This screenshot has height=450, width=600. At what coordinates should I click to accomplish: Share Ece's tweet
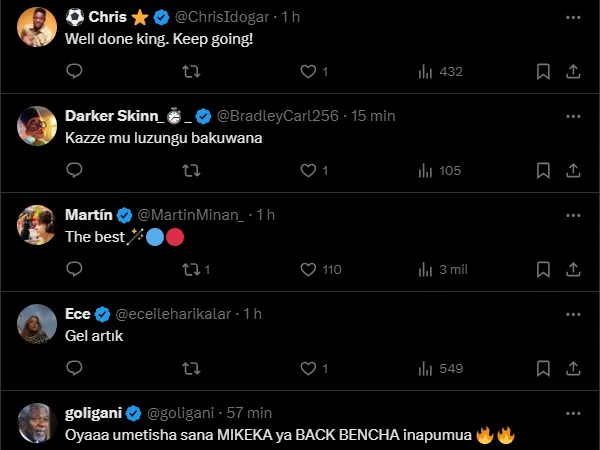point(573,368)
